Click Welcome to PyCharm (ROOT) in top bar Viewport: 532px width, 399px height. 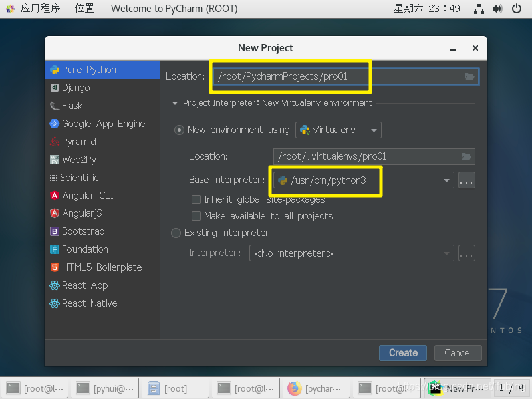click(x=174, y=8)
